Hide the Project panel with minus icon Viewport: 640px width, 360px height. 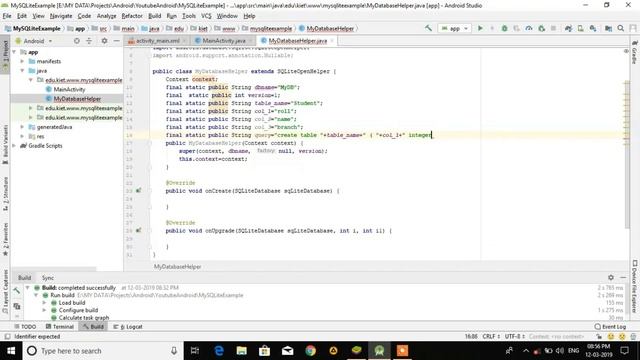(x=116, y=41)
